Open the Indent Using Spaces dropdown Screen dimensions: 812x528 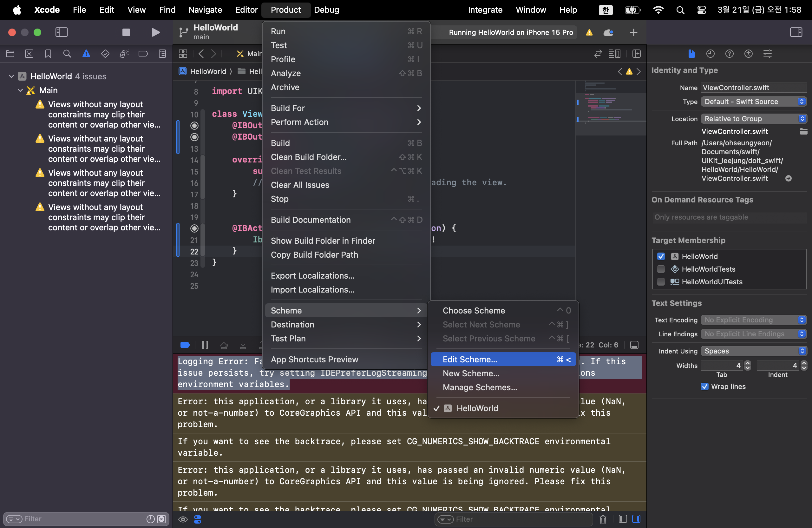pyautogui.click(x=754, y=351)
